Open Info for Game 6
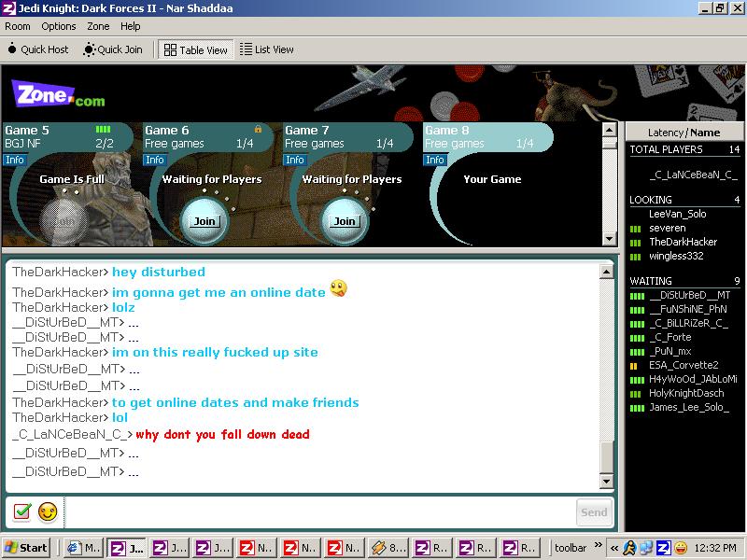This screenshot has width=747, height=560. click(x=154, y=160)
